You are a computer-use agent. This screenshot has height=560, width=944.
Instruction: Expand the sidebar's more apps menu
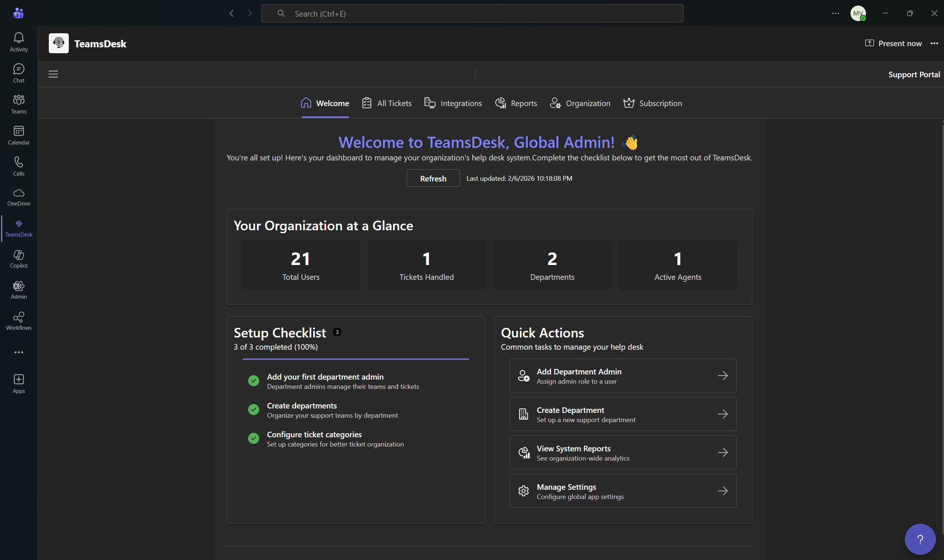(18, 352)
